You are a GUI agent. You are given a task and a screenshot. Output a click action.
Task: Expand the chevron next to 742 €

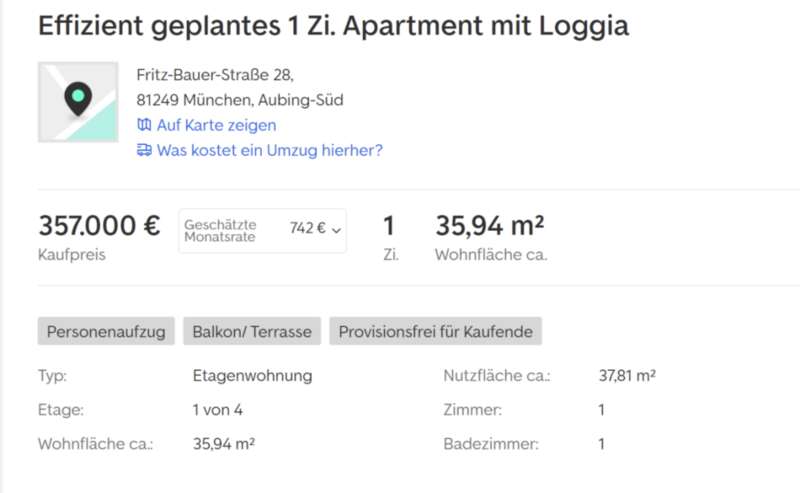coord(337,230)
